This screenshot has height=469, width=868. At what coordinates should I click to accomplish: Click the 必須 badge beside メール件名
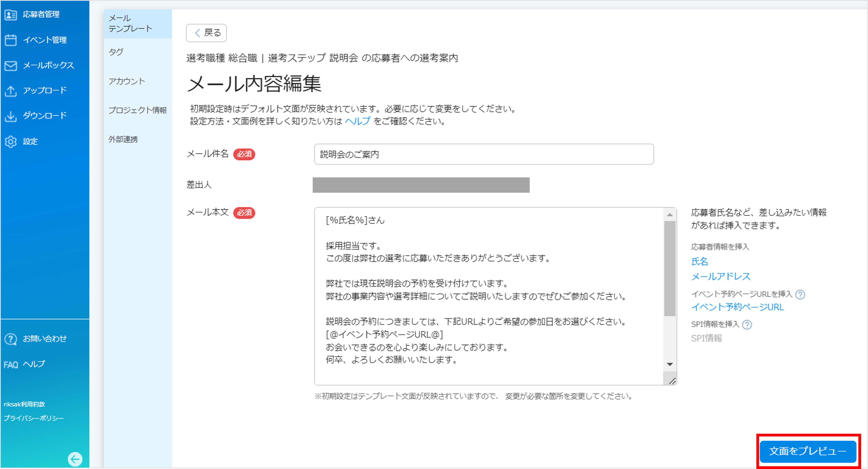pyautogui.click(x=244, y=154)
